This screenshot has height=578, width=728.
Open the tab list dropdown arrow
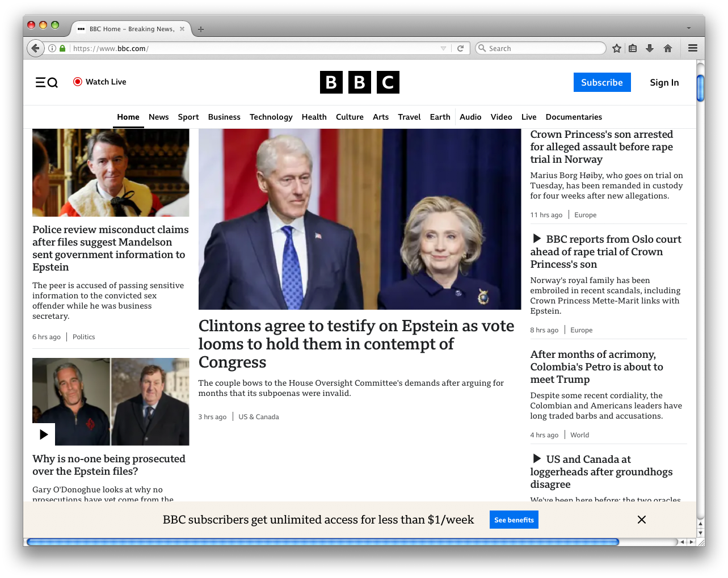click(x=689, y=28)
